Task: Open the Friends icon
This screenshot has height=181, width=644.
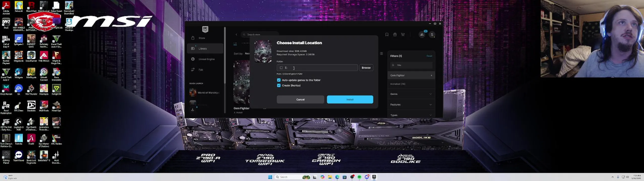Action: [x=422, y=34]
